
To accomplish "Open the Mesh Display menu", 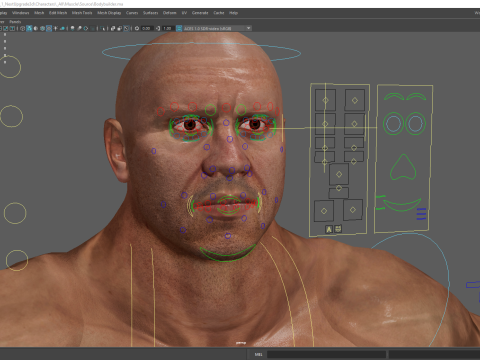I will pyautogui.click(x=109, y=13).
